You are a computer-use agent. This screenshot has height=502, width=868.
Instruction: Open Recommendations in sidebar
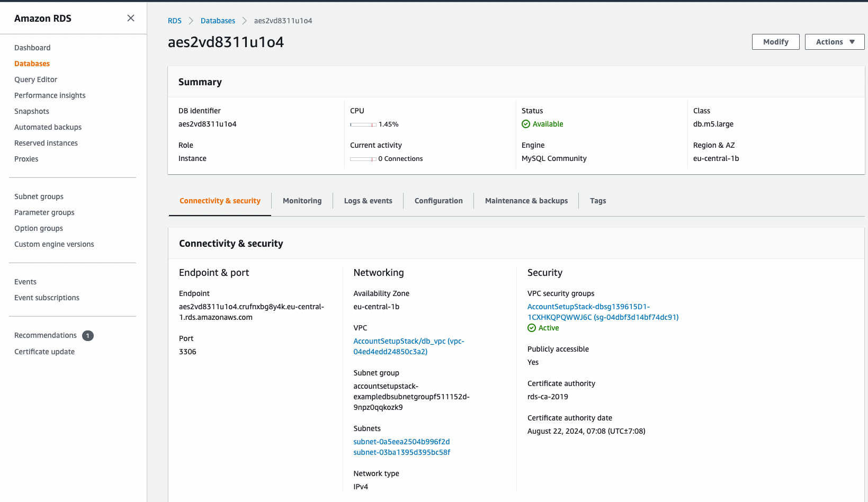(x=46, y=335)
